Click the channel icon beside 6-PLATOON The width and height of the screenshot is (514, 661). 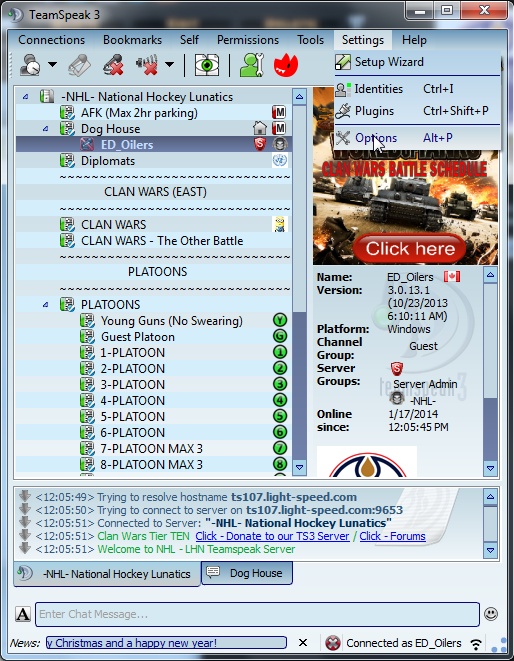[87, 433]
